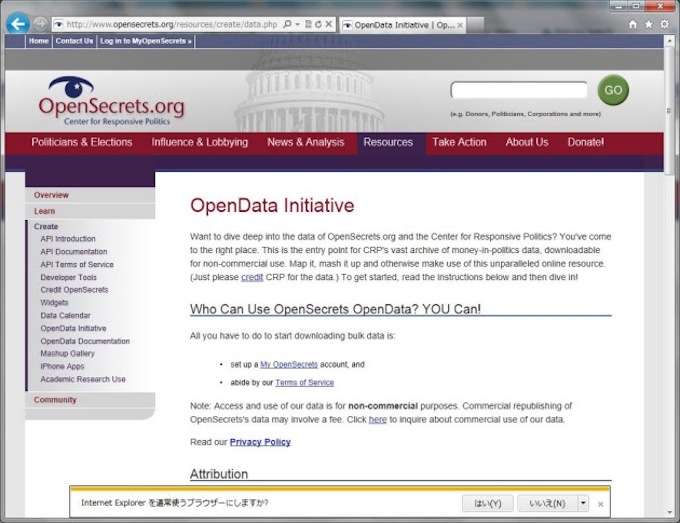The image size is (680, 523).
Task: Open the favorites star icon
Action: [648, 23]
